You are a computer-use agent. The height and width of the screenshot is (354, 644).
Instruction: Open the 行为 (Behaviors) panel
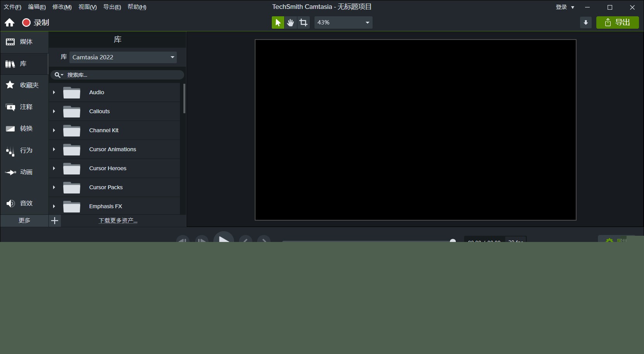coord(24,150)
